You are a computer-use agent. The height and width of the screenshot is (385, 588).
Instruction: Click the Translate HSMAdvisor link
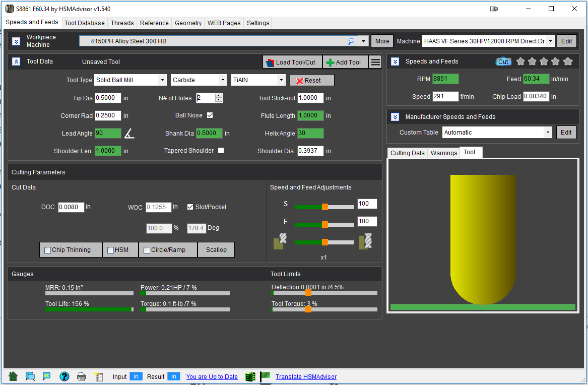306,377
